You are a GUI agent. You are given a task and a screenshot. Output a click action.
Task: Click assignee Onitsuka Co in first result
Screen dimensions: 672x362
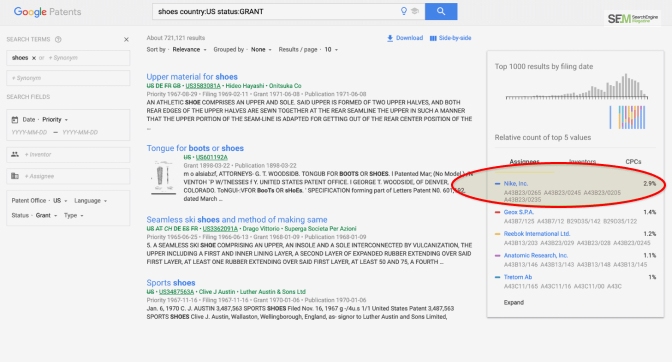(285, 86)
